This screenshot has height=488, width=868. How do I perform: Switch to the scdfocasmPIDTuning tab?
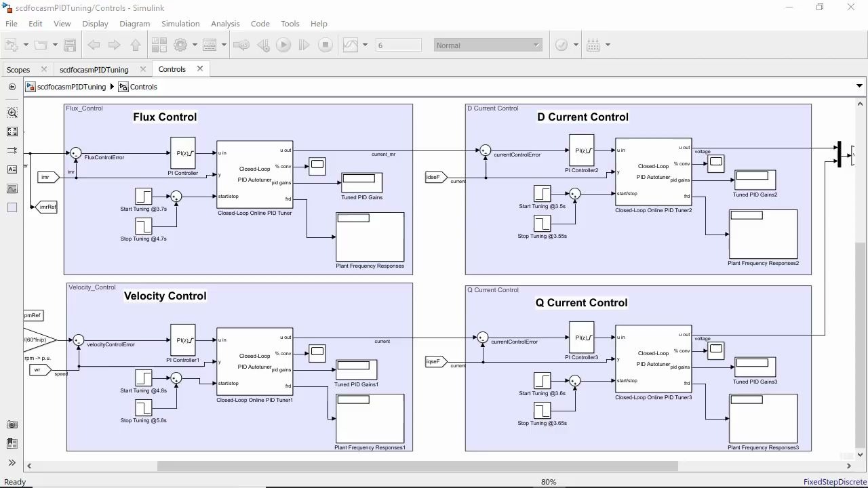point(94,69)
